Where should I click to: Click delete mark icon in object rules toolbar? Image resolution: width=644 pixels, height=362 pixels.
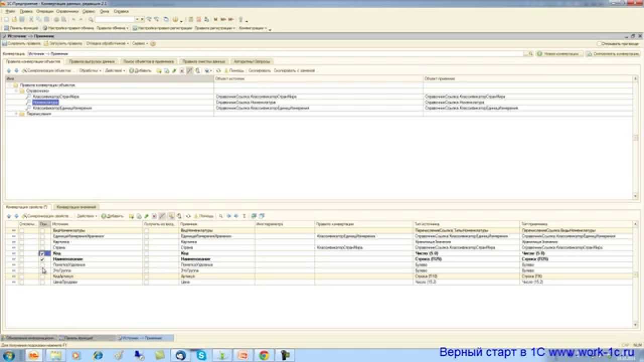(183, 71)
